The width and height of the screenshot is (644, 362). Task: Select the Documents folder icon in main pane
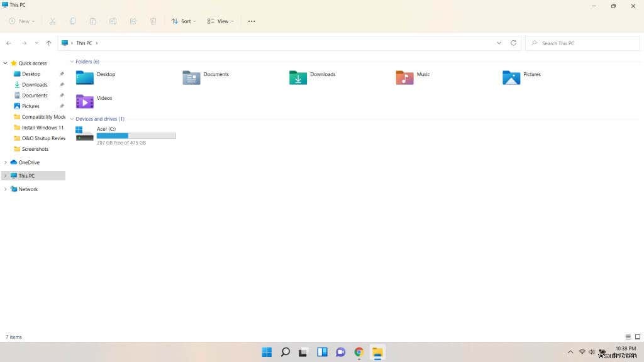pos(191,77)
